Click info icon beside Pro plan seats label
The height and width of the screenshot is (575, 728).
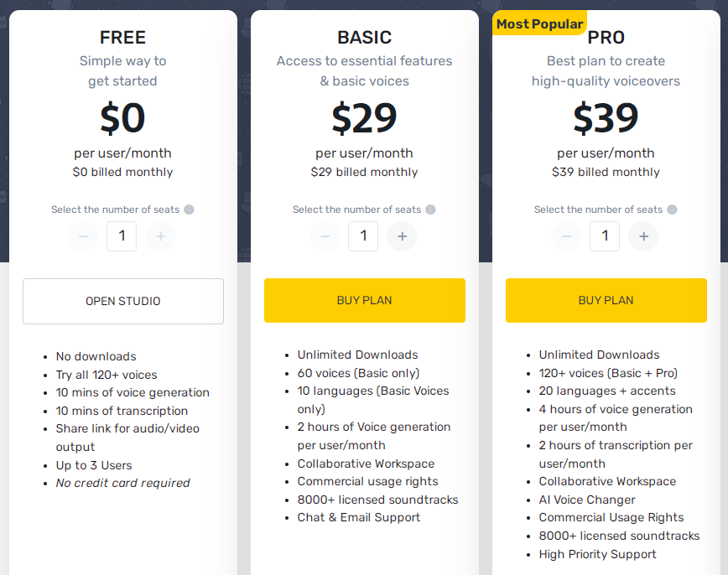coord(672,210)
